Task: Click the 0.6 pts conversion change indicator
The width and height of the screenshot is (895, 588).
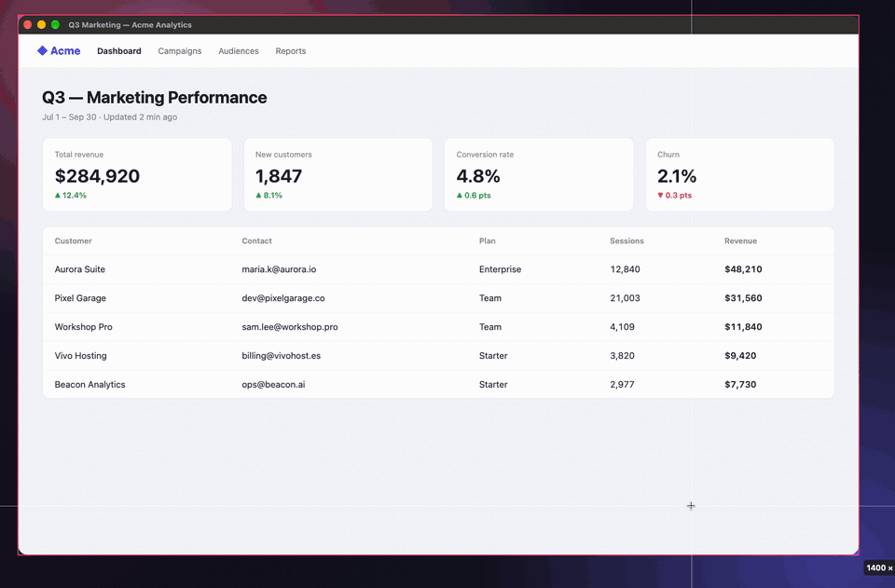Action: (x=474, y=195)
